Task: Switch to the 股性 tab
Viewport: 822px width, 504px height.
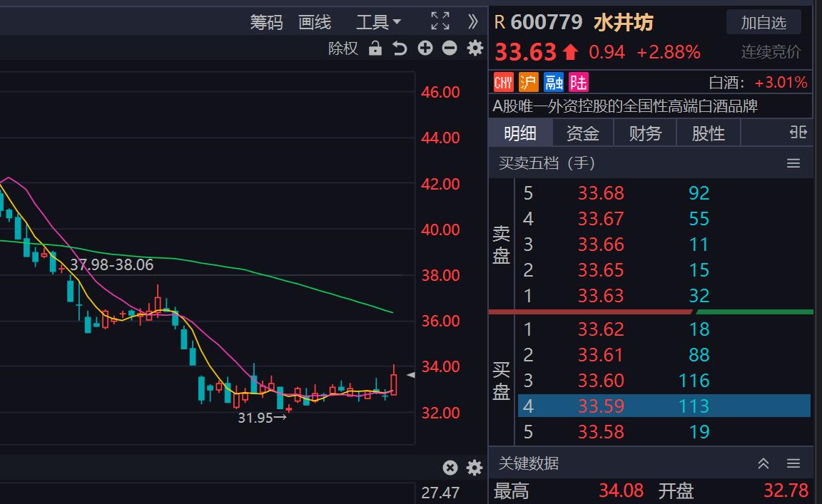Action: pyautogui.click(x=709, y=133)
